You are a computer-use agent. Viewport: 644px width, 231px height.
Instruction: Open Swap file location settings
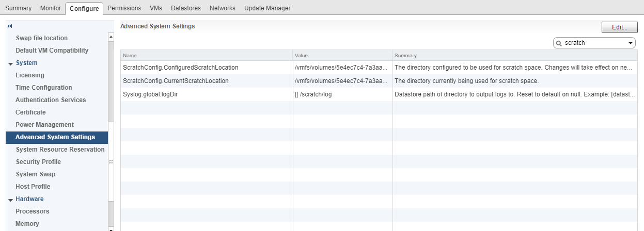42,38
